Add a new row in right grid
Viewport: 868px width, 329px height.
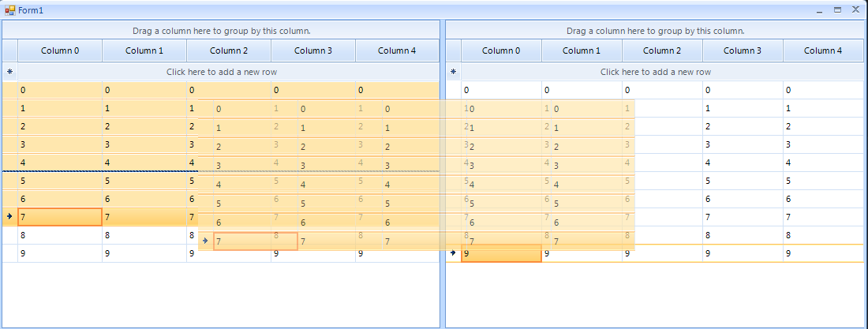point(655,72)
